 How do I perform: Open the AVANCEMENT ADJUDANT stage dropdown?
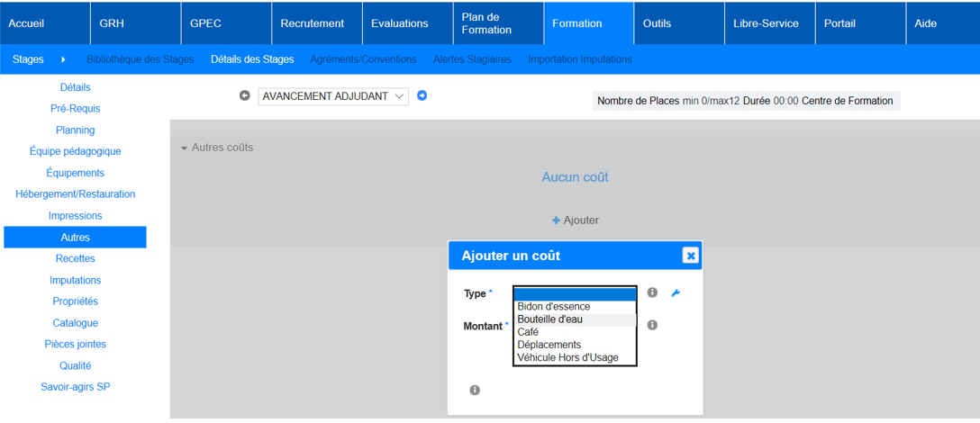[x=333, y=96]
